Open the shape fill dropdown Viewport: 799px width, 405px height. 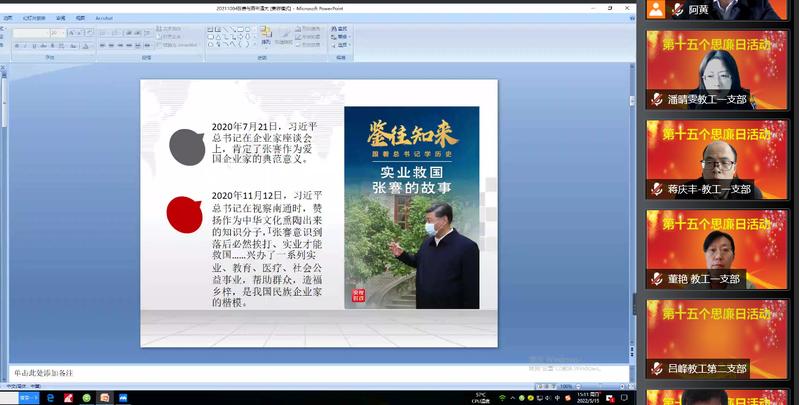pos(307,29)
